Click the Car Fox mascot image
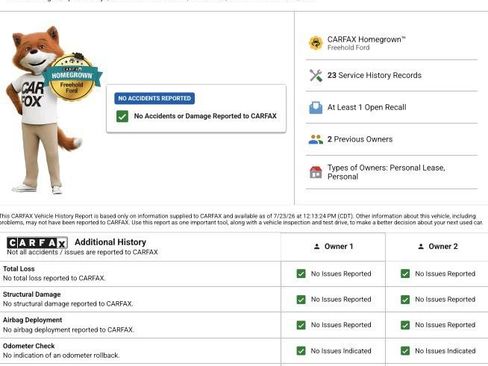488x366 pixels. (43, 110)
